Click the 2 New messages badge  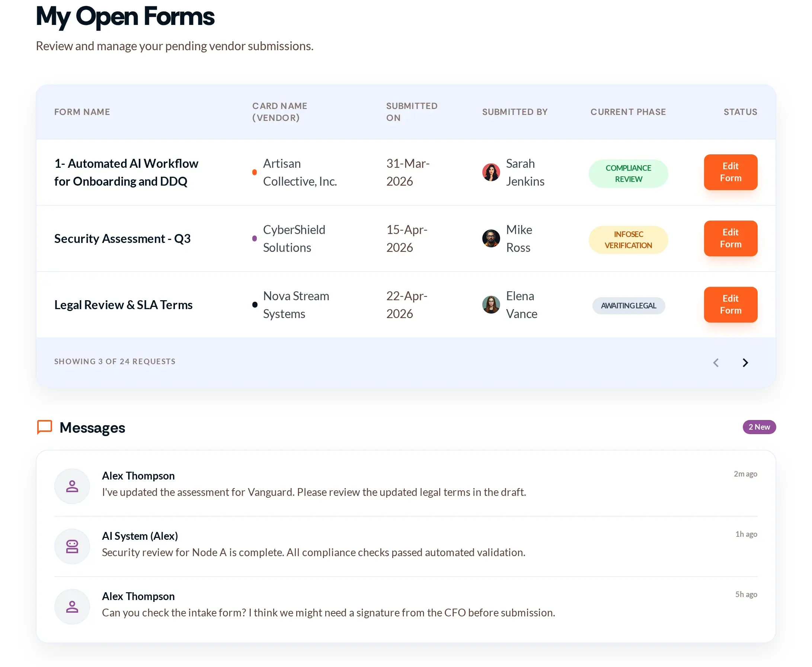(x=759, y=427)
